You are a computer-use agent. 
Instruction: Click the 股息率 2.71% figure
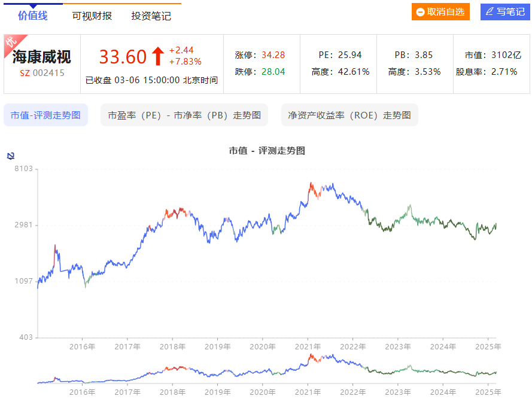(504, 72)
